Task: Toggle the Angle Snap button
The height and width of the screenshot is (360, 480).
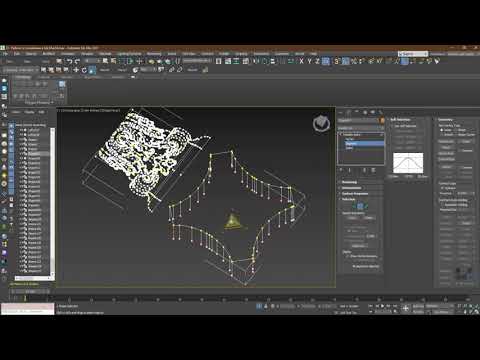Action: pos(345,61)
